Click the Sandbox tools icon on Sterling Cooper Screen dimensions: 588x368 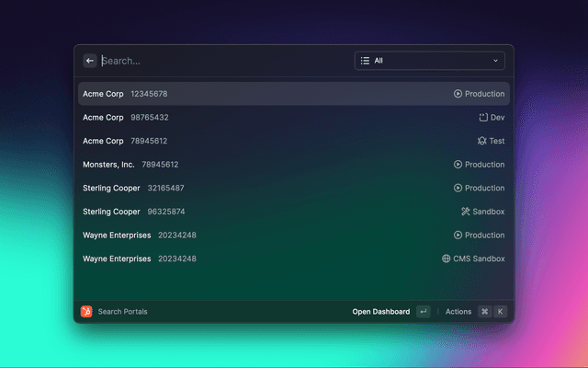tap(466, 212)
